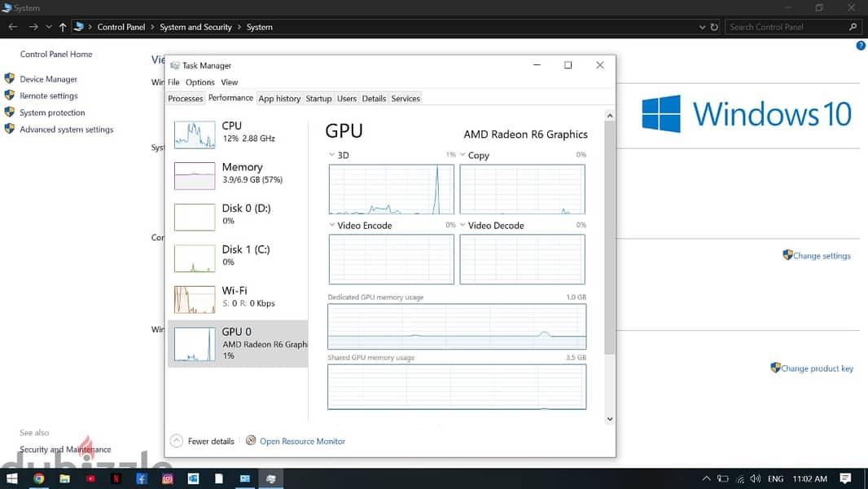Open the Action Center notifications icon
Image resolution: width=868 pixels, height=489 pixels.
(x=845, y=478)
